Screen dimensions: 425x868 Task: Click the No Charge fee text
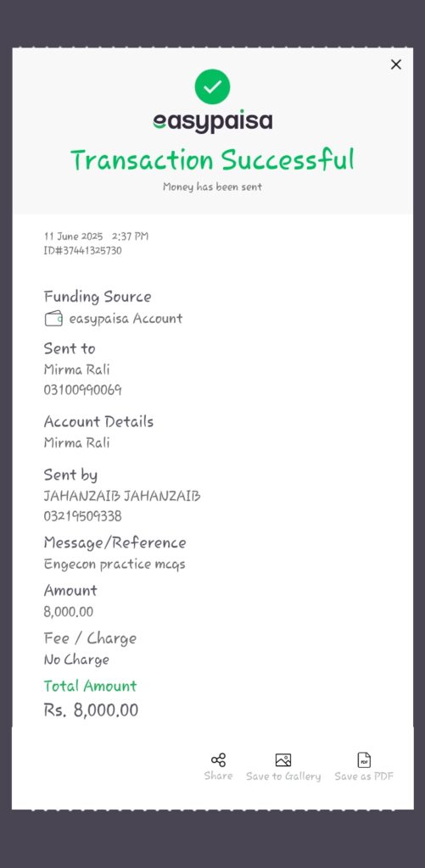76,659
